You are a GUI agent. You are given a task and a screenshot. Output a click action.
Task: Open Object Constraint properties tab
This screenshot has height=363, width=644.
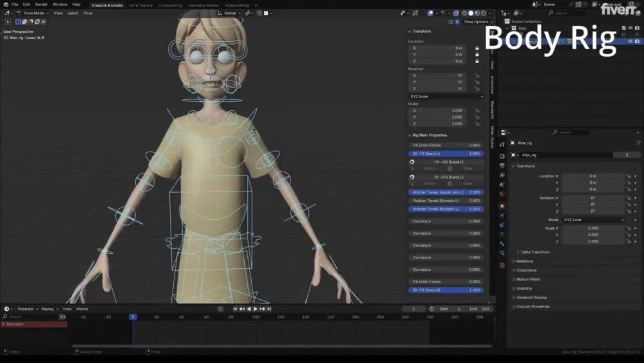click(502, 225)
